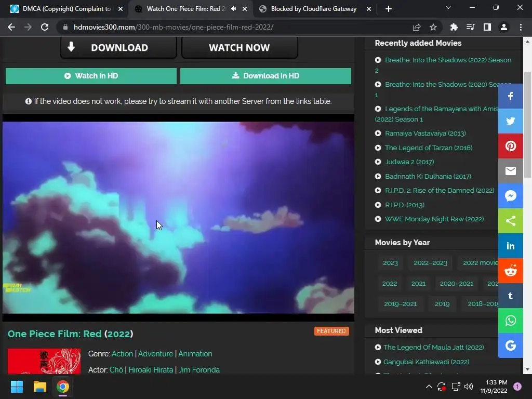Close the Cloudflare Gateway tab

pyautogui.click(x=369, y=9)
